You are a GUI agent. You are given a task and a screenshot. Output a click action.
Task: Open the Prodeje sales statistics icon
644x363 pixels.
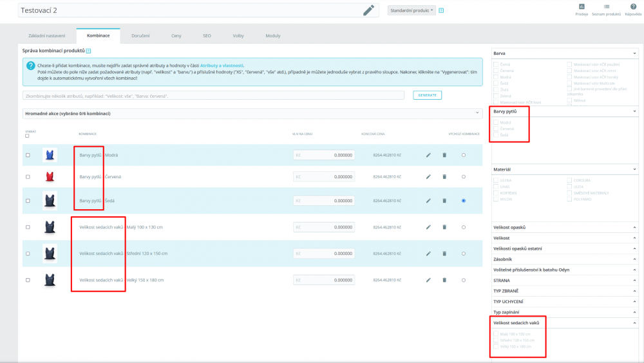[x=582, y=10]
